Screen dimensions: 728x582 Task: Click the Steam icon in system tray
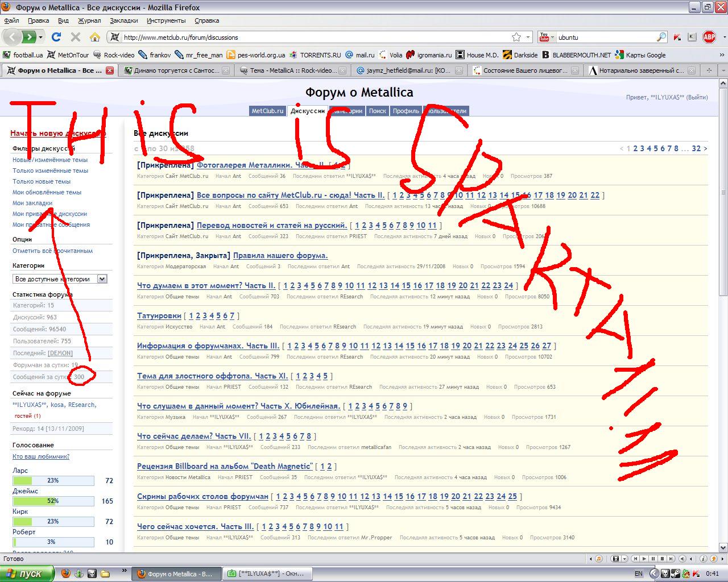pos(675,574)
